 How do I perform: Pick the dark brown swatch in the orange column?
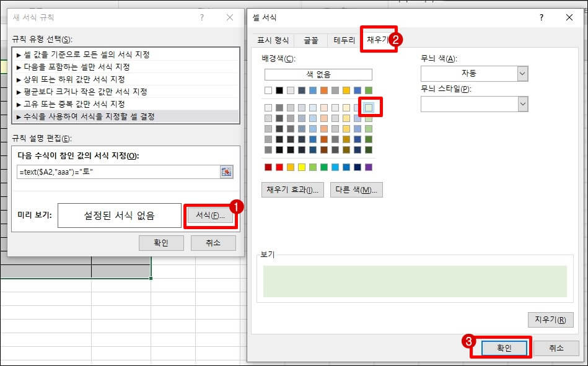click(x=324, y=150)
